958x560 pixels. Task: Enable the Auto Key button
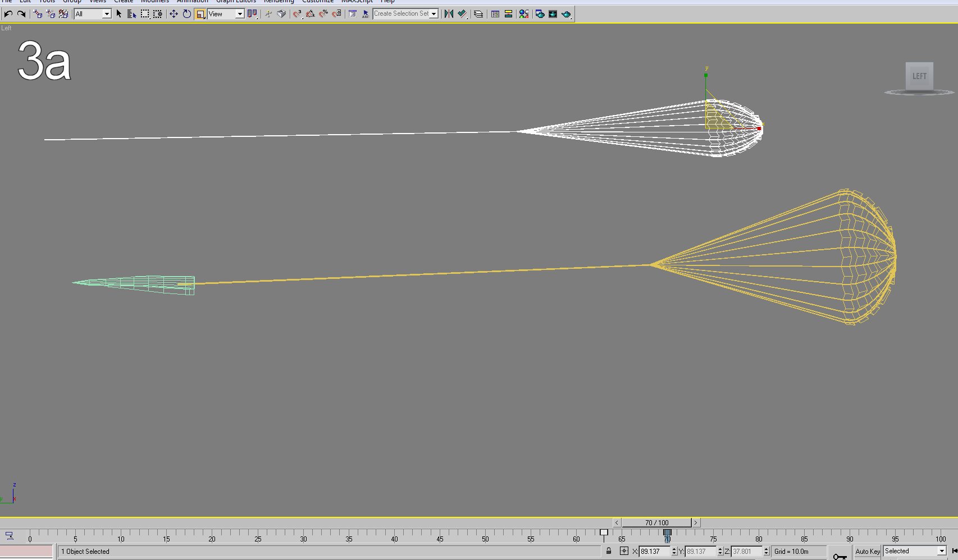click(x=868, y=551)
